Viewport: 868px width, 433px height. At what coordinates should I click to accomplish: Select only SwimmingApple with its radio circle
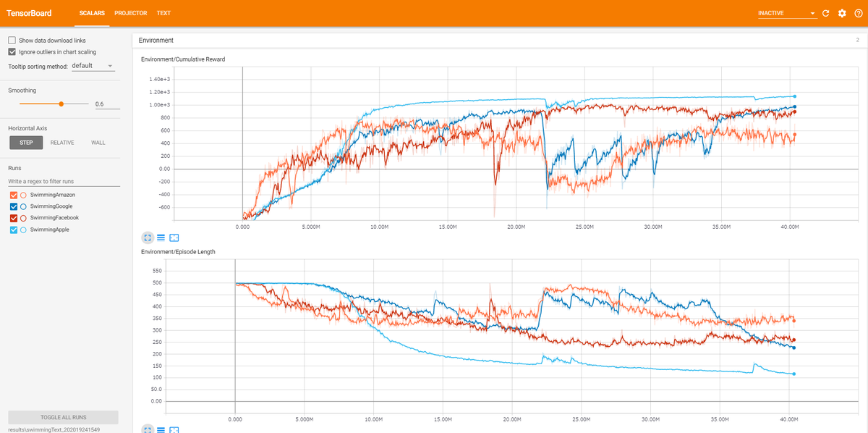(x=24, y=230)
